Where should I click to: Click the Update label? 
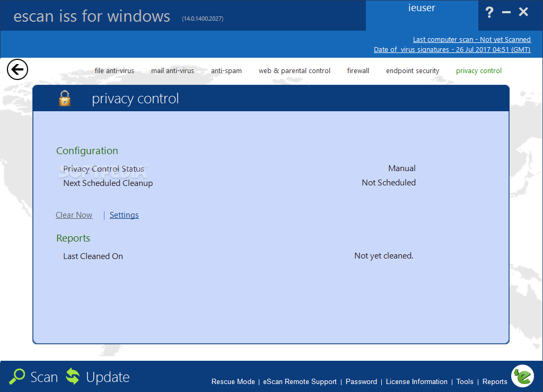click(108, 377)
